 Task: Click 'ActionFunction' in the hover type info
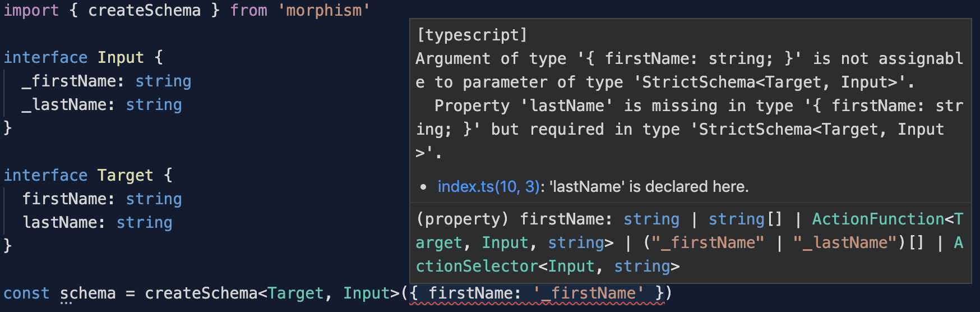pyautogui.click(x=878, y=219)
